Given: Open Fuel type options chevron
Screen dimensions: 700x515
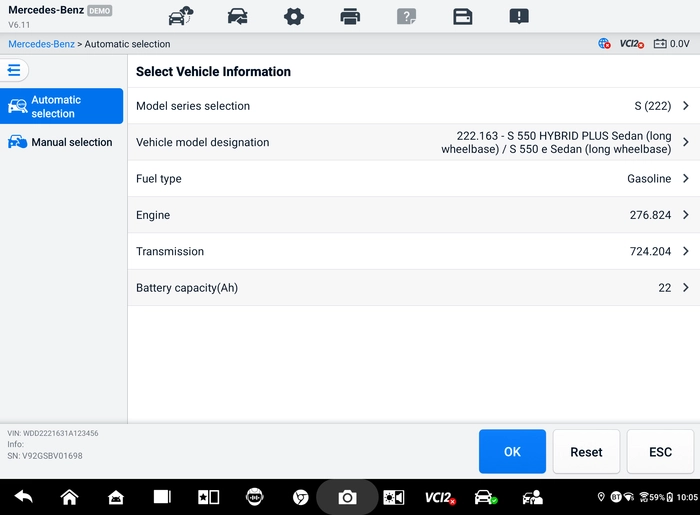Looking at the screenshot, I should (686, 179).
